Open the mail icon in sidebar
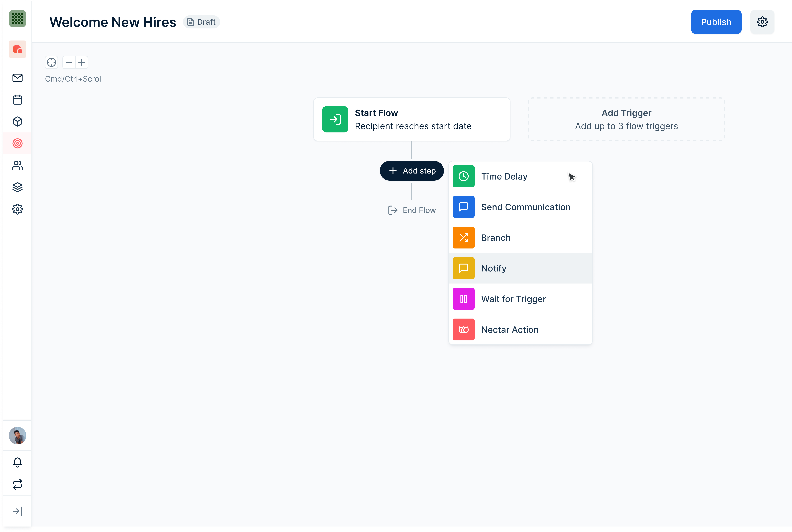Viewport: 792px width, 532px height. (17, 78)
